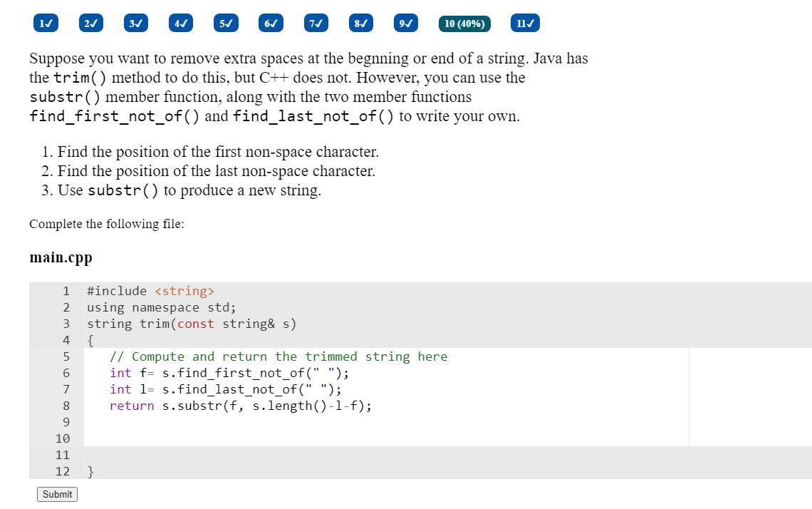Click the 'using namespace std;' line
The width and height of the screenshot is (812, 509).
coord(161,307)
